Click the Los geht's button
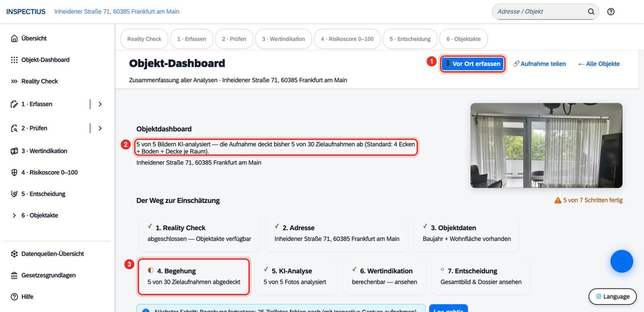This screenshot has height=312, width=644. pyautogui.click(x=448, y=308)
